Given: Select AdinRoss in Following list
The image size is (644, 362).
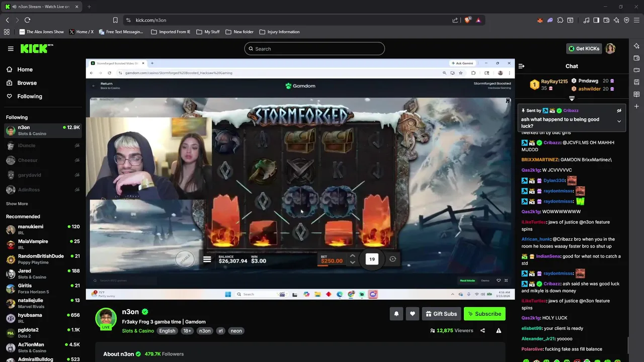Looking at the screenshot, I should click(x=43, y=190).
